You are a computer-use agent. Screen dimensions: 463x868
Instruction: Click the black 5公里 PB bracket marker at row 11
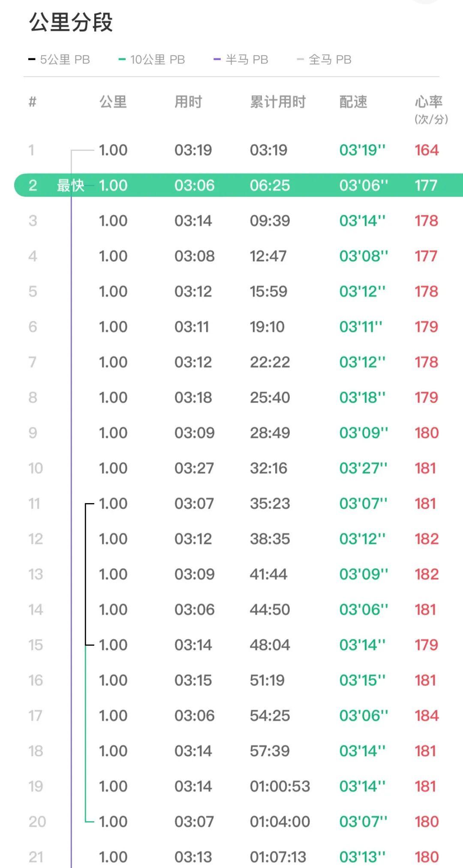click(x=89, y=504)
